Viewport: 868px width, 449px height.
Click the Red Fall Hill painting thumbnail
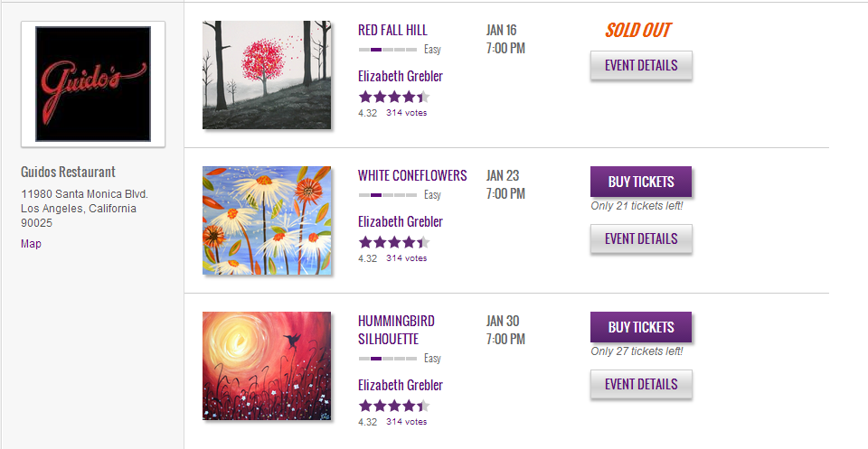pyautogui.click(x=267, y=75)
